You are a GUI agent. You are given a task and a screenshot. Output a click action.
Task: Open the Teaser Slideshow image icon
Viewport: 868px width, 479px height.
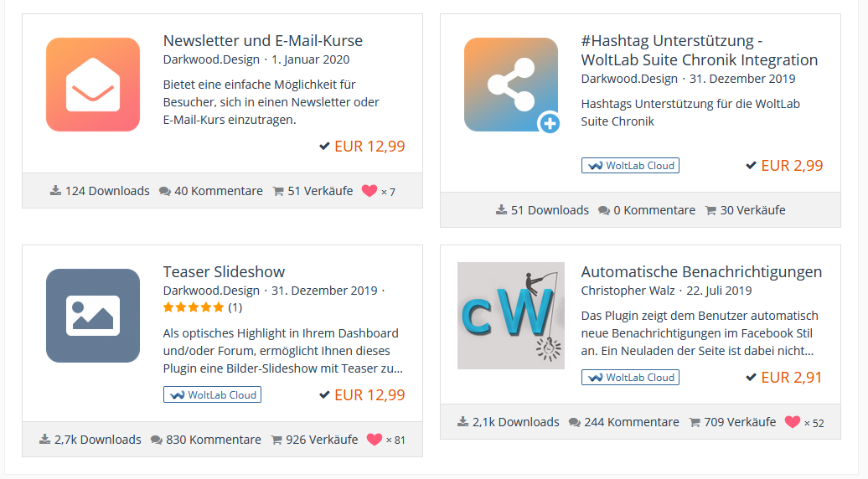(x=93, y=316)
